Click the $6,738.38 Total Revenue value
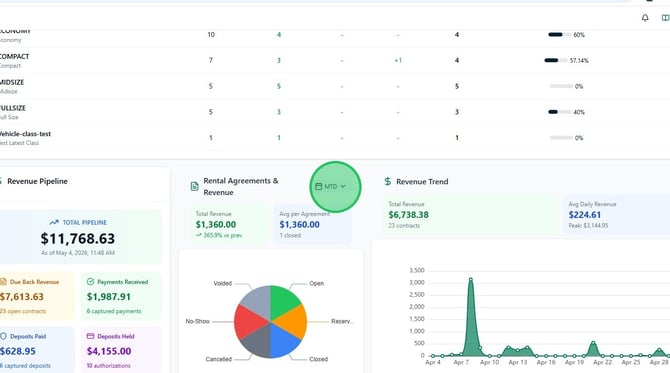670x373 pixels. point(408,215)
